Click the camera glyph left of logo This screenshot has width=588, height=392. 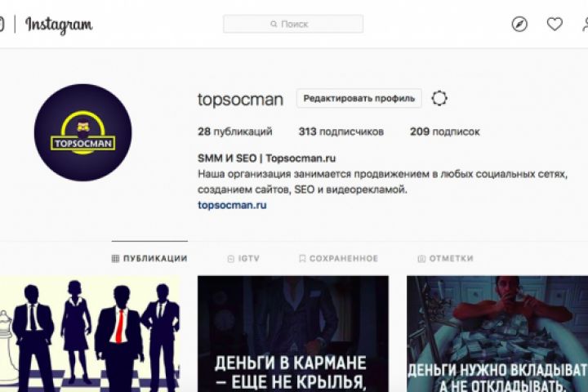pos(2,24)
